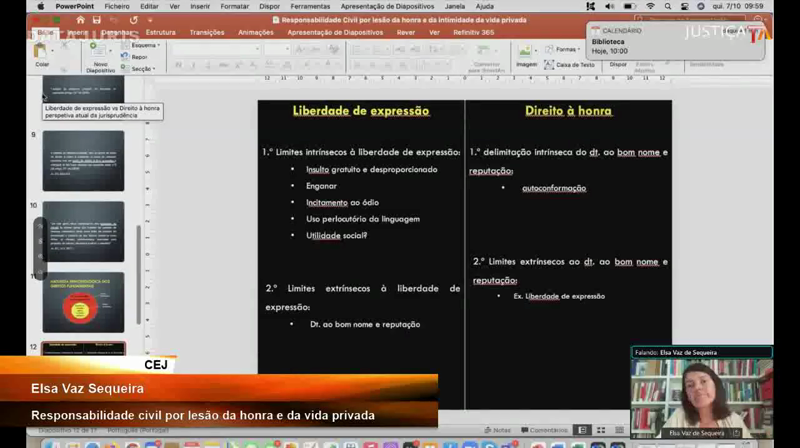The image size is (800, 448).
Task: Click the Repor reset icon
Action: 138,57
